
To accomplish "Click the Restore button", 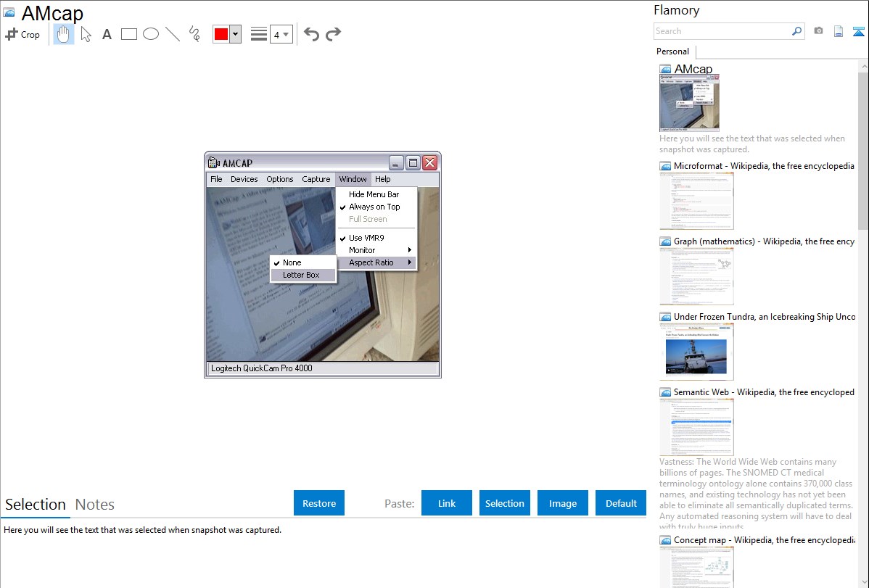I will point(319,503).
